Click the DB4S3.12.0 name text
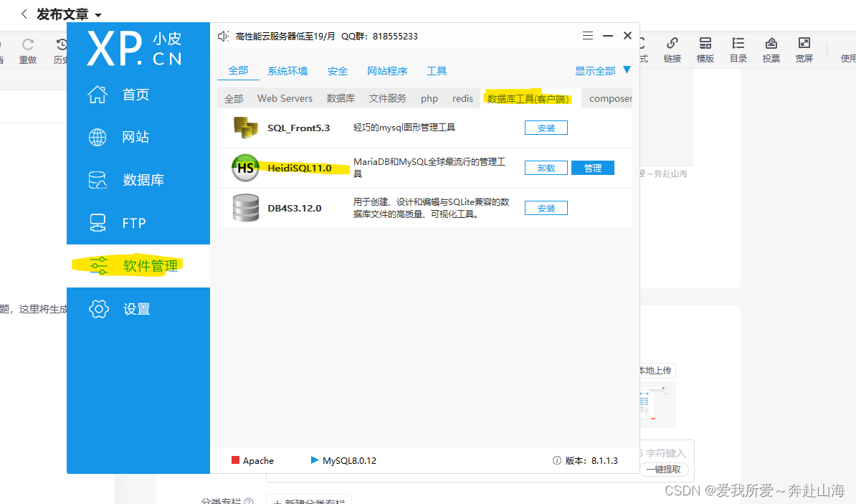 pyautogui.click(x=294, y=208)
